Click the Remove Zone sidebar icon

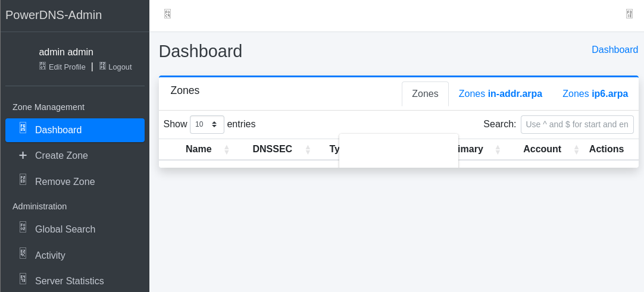point(23,180)
